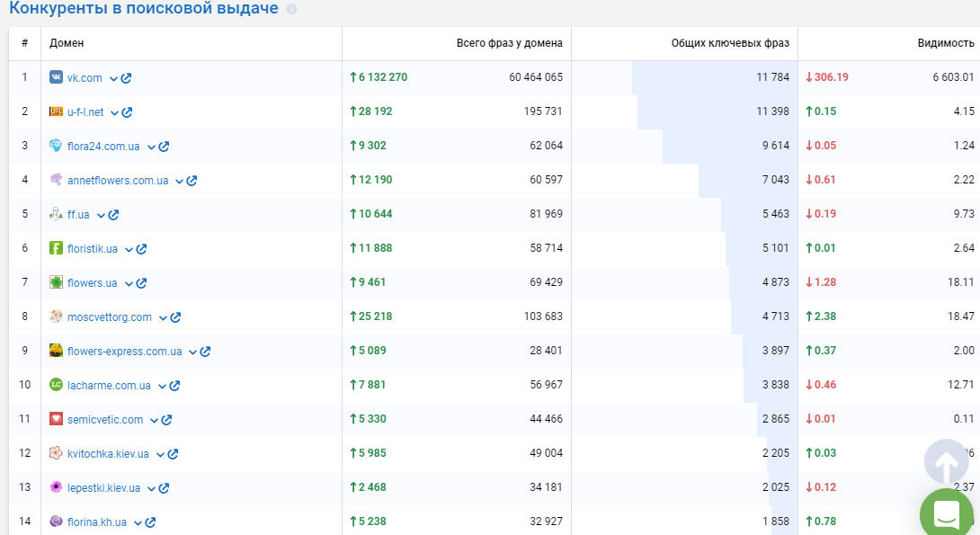Open external link icon for florina.kh.ua

[x=150, y=522]
